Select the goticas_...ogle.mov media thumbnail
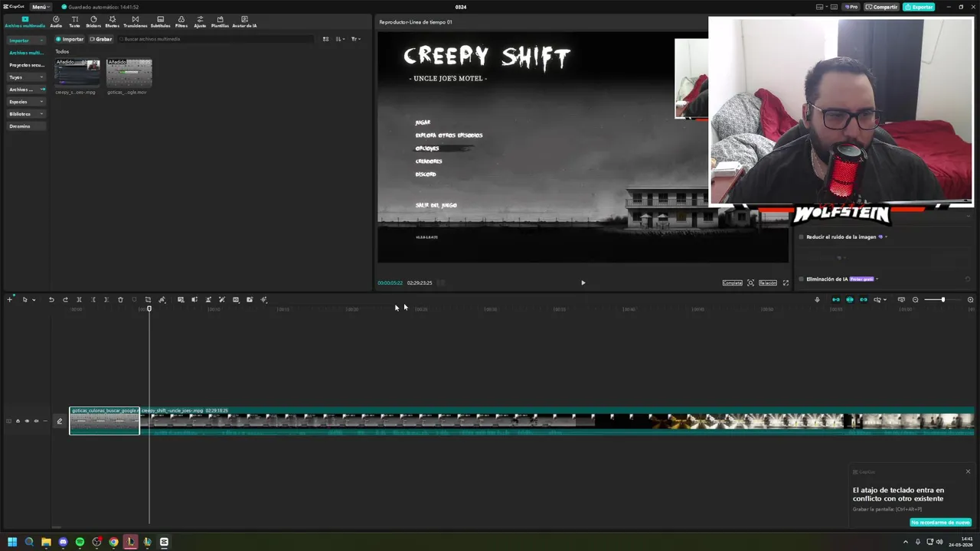Viewport: 980px width, 551px height. coord(129,73)
